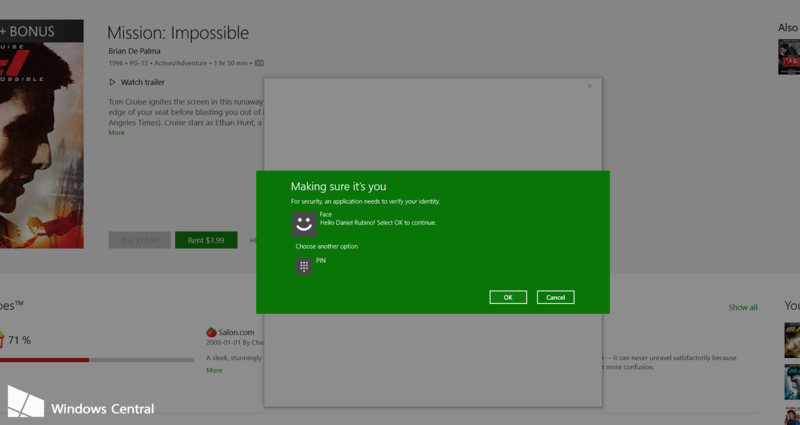Rent the movie for $3.99
Image resolution: width=800 pixels, height=425 pixels.
(x=206, y=240)
